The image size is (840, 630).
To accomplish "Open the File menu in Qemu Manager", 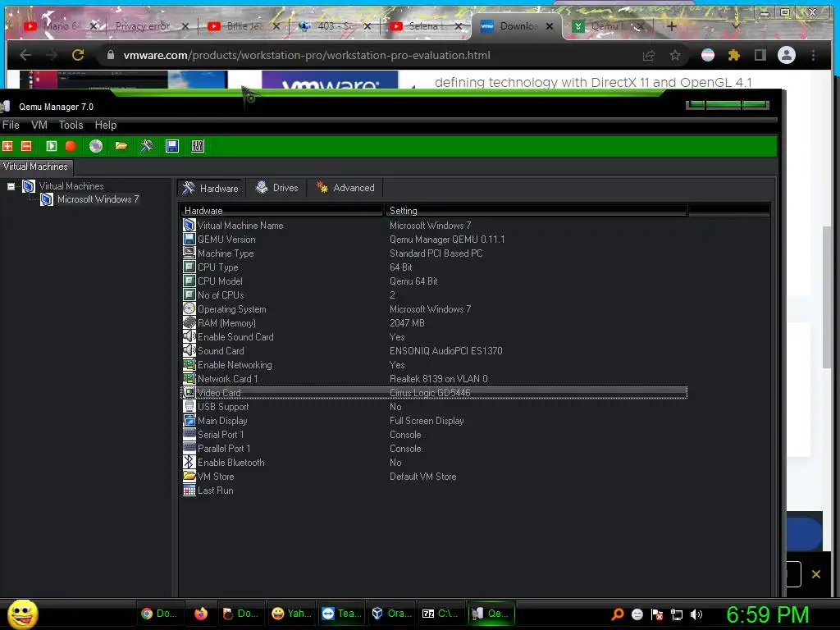I will click(11, 125).
